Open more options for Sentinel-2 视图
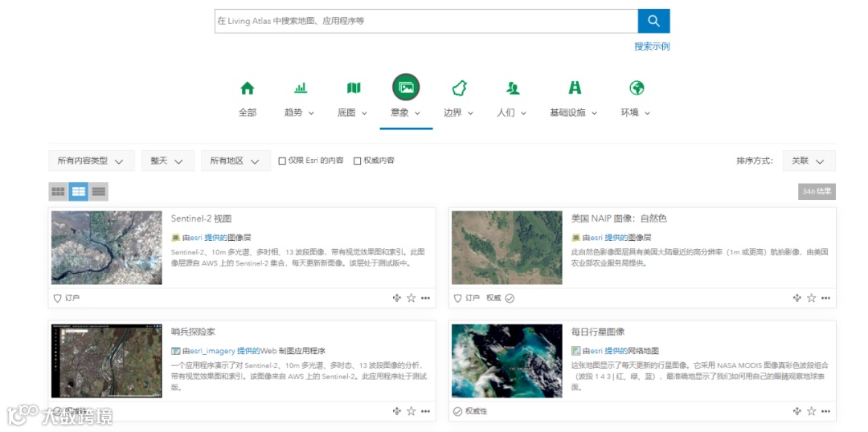The height and width of the screenshot is (432, 868). tap(425, 298)
